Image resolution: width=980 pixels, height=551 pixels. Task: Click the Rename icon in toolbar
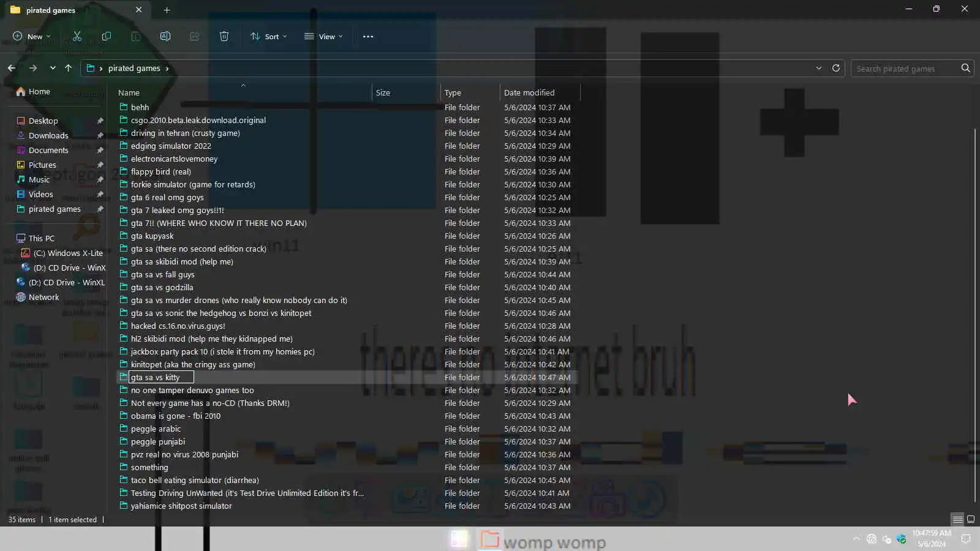tap(165, 36)
